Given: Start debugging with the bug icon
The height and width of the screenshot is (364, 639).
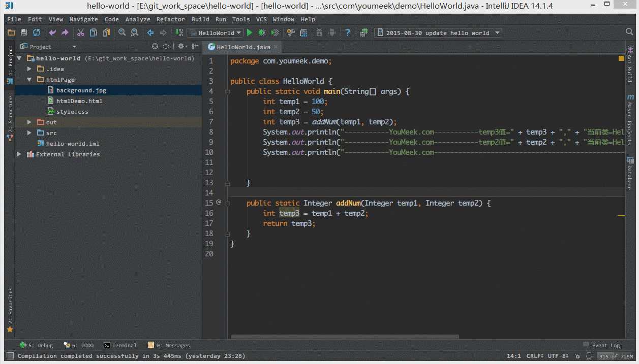Looking at the screenshot, I should pos(262,33).
